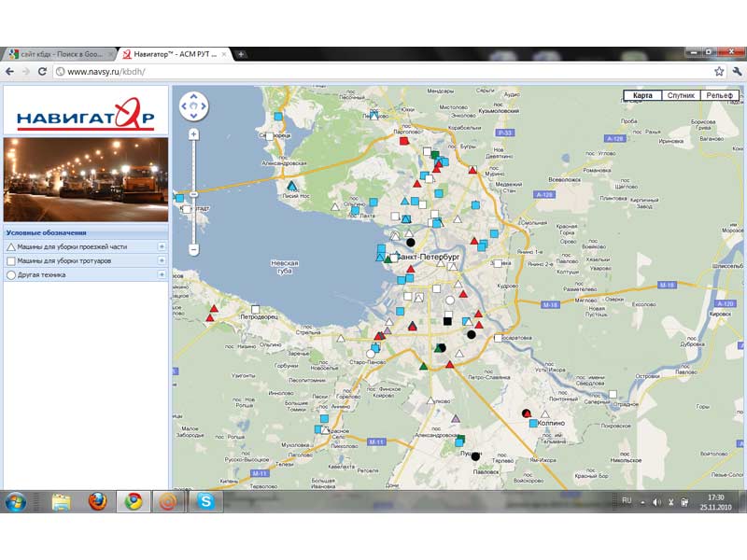
Task: Switch to the 'сайт кбдх' Google search tab
Action: click(x=58, y=54)
